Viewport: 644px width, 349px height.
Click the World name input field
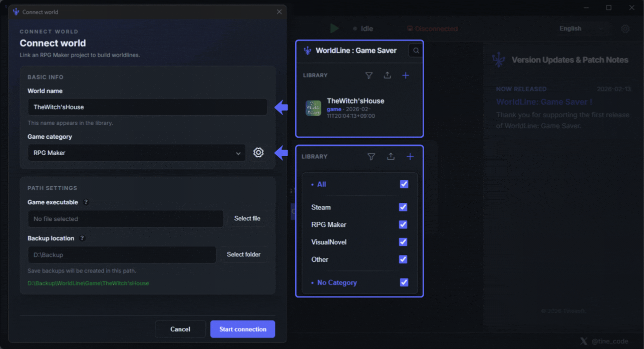[x=147, y=107]
